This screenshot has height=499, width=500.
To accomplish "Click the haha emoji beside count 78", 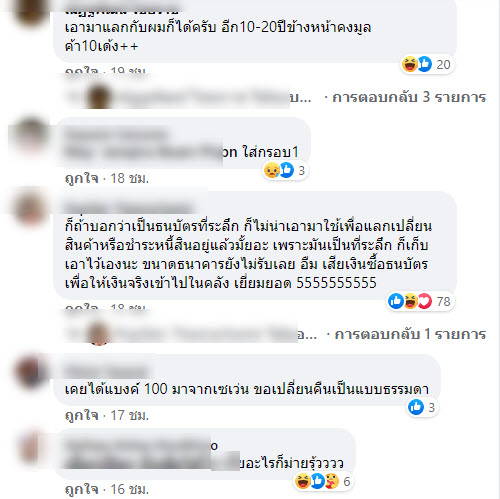I will pyautogui.click(x=411, y=301).
